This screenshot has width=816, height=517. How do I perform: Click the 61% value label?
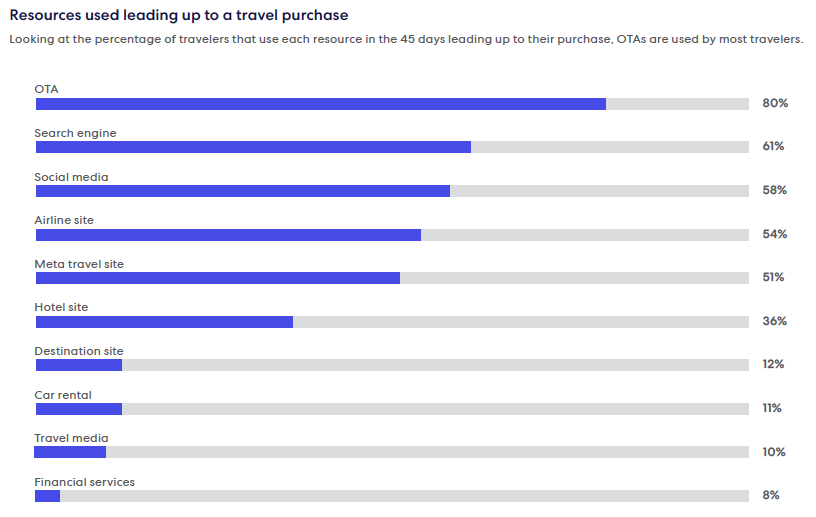tap(773, 146)
